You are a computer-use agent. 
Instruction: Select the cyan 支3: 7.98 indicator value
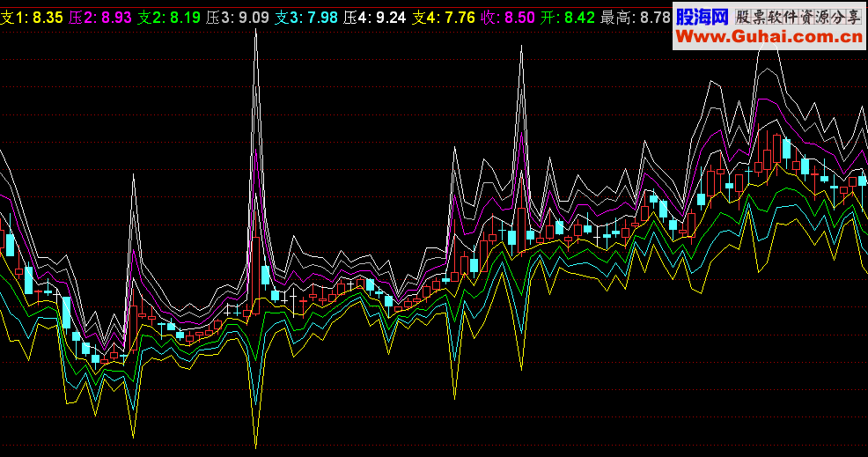[306, 18]
